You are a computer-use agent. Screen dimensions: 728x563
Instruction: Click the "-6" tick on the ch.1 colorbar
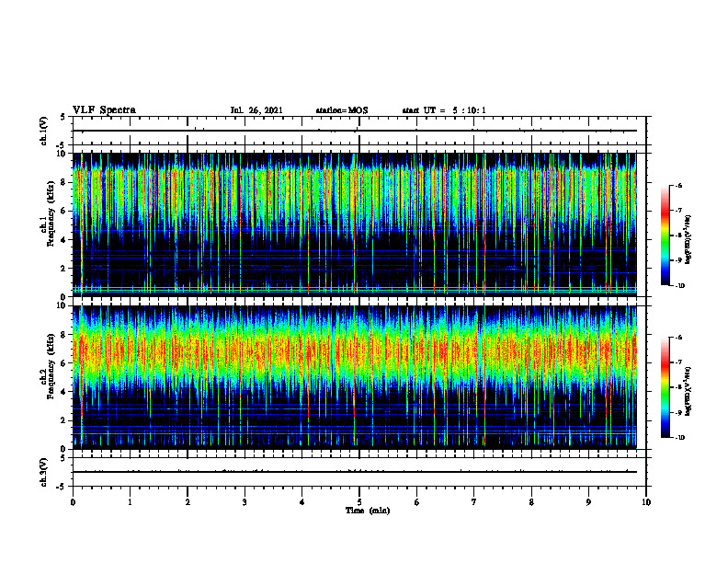coord(679,186)
